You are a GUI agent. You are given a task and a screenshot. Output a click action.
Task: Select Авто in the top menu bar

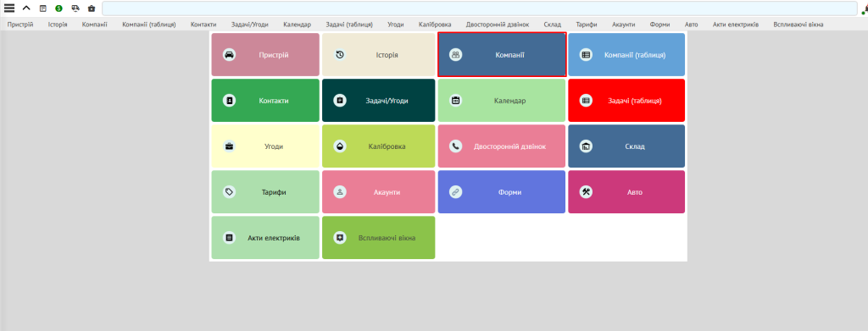point(692,25)
